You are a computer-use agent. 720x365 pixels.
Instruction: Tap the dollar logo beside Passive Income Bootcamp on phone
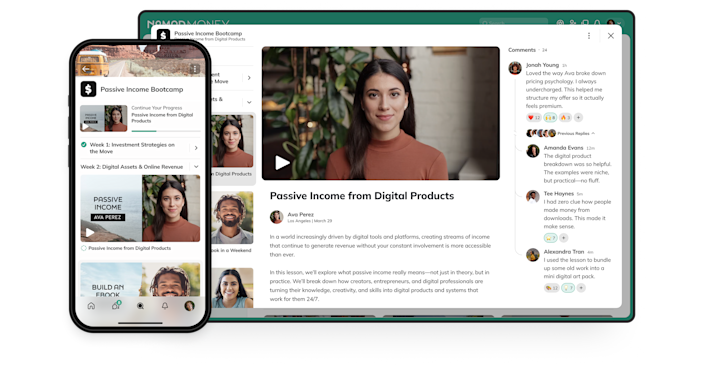pos(88,89)
